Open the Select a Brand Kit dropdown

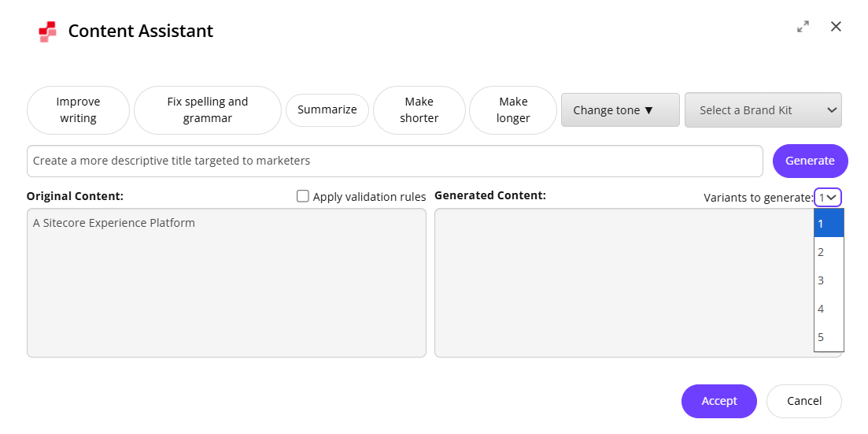pos(763,109)
